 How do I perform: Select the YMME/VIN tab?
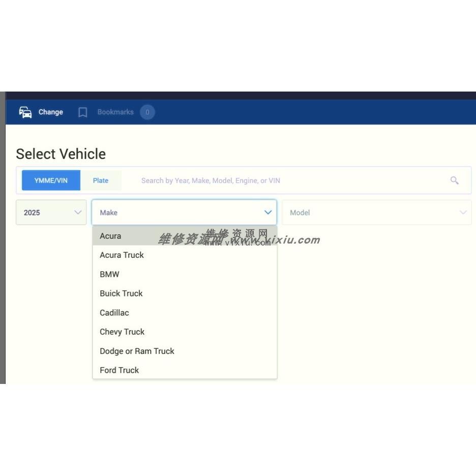pos(51,181)
